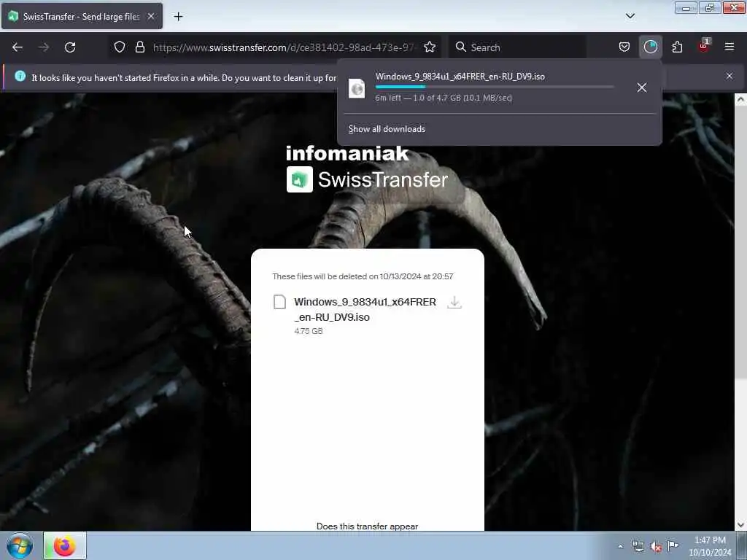Click the Firefox taskbar icon
The image size is (747, 560).
[65, 545]
